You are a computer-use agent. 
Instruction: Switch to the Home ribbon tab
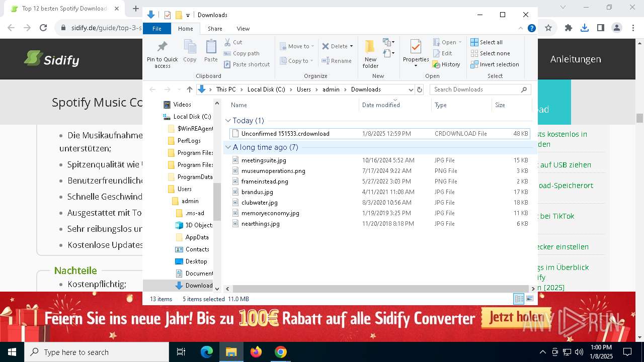click(x=185, y=29)
